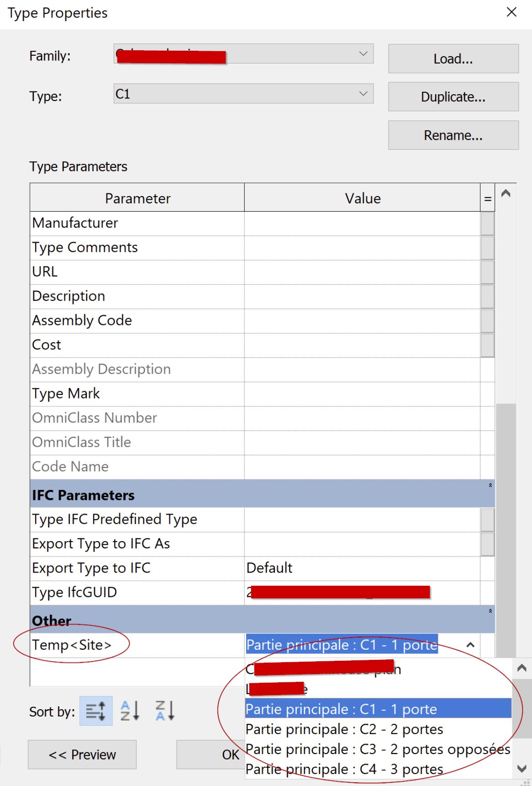The height and width of the screenshot is (786, 532).
Task: Collapse the IFC Parameters group
Action: pos(490,486)
